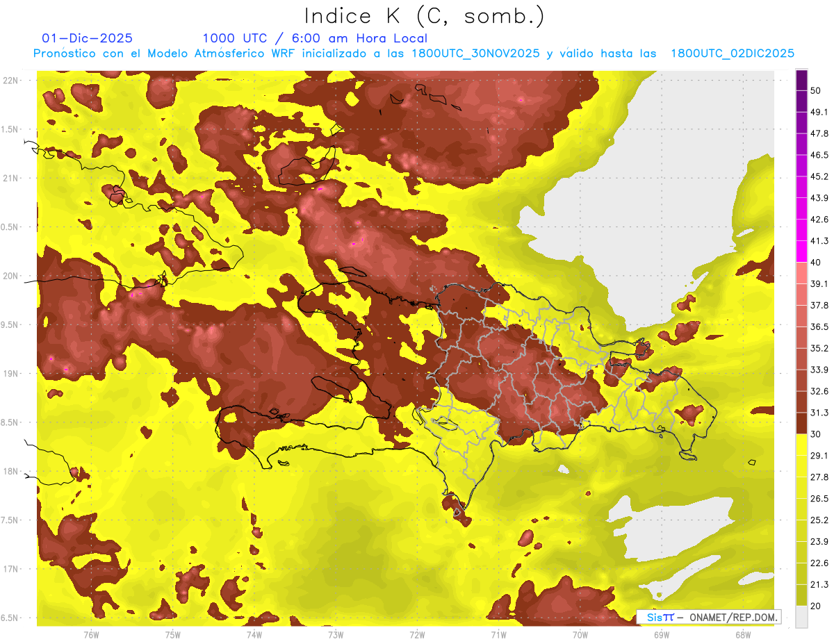This screenshot has height=644, width=834.
Task: Pick the dark brown segment between 30 and 31.3
Action: [801, 423]
